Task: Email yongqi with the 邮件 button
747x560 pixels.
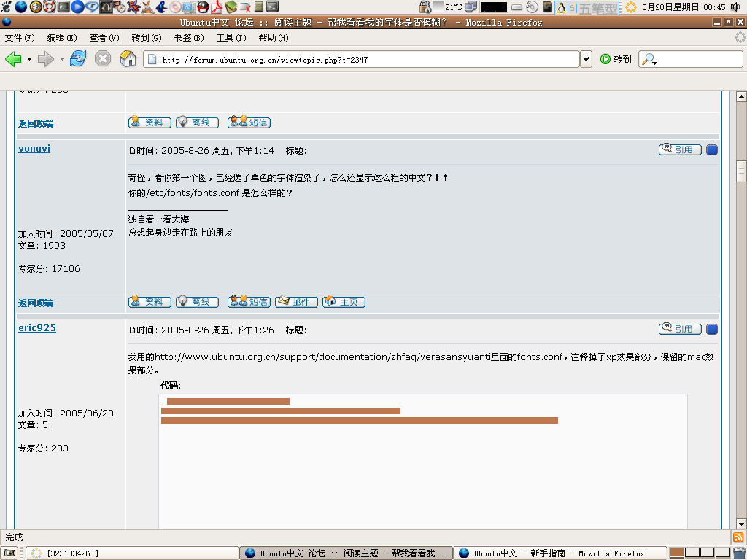Action: click(296, 302)
